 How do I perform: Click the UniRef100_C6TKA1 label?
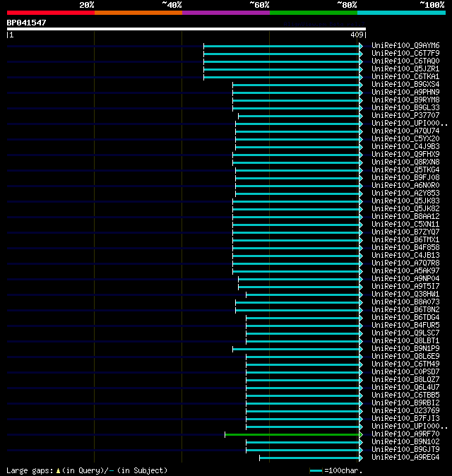(x=405, y=77)
